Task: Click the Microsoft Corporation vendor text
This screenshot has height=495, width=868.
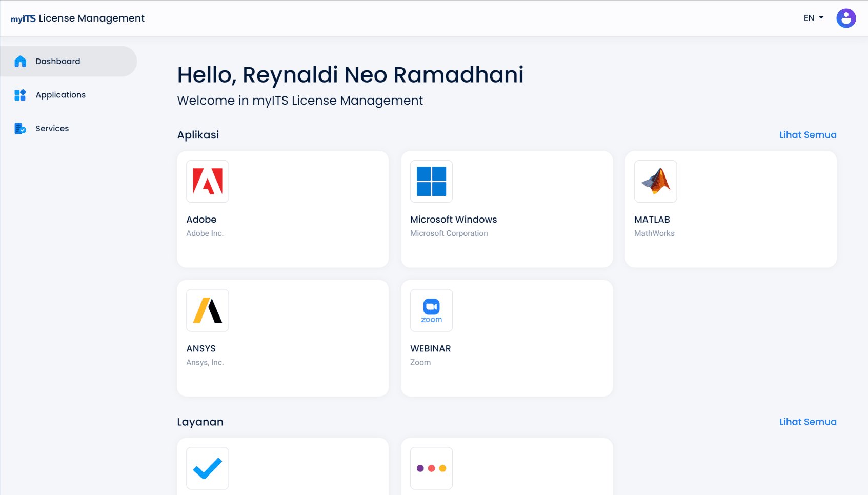Action: (x=449, y=233)
